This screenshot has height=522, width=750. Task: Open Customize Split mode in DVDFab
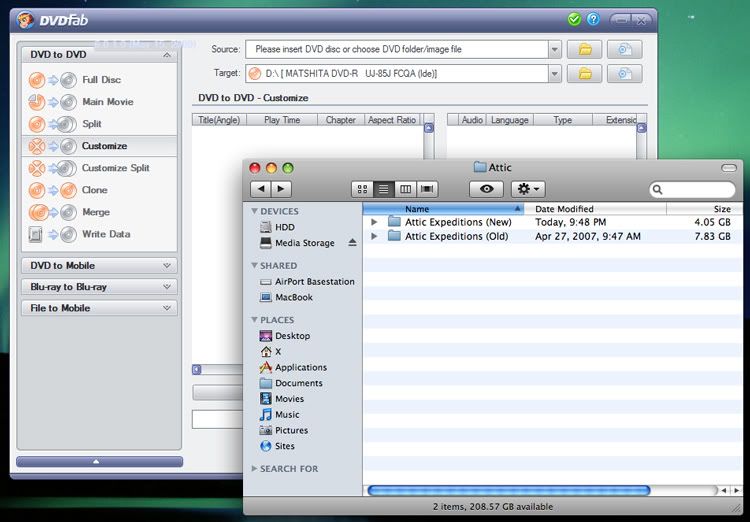pyautogui.click(x=100, y=168)
